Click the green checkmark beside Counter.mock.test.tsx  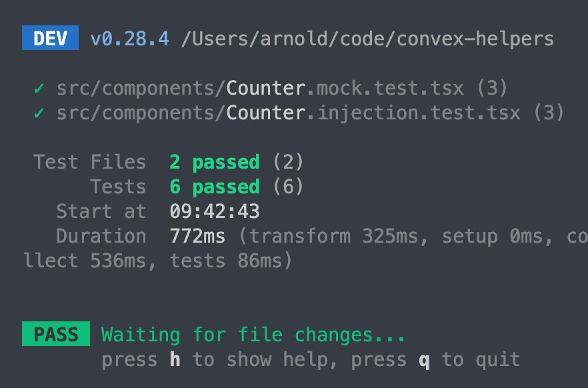[x=39, y=88]
